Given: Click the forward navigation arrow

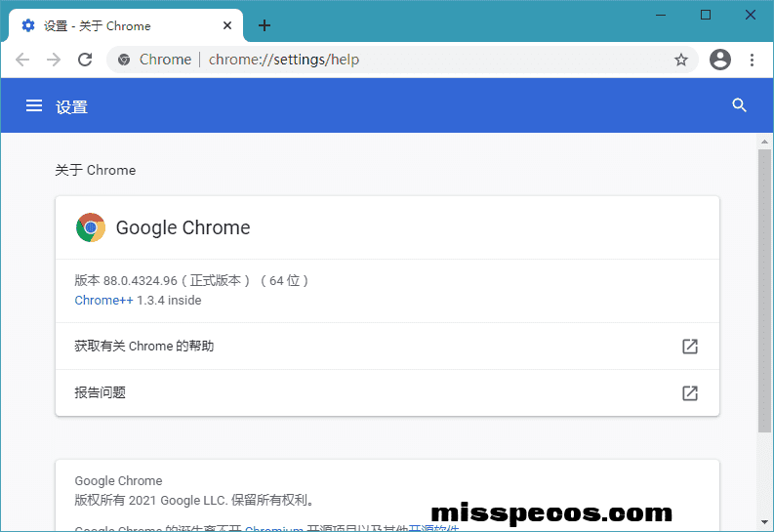Looking at the screenshot, I should [54, 60].
